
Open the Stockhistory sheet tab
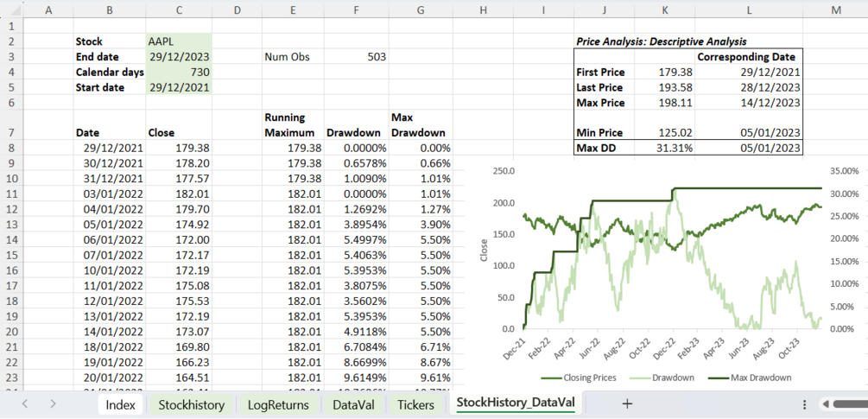pyautogui.click(x=192, y=404)
